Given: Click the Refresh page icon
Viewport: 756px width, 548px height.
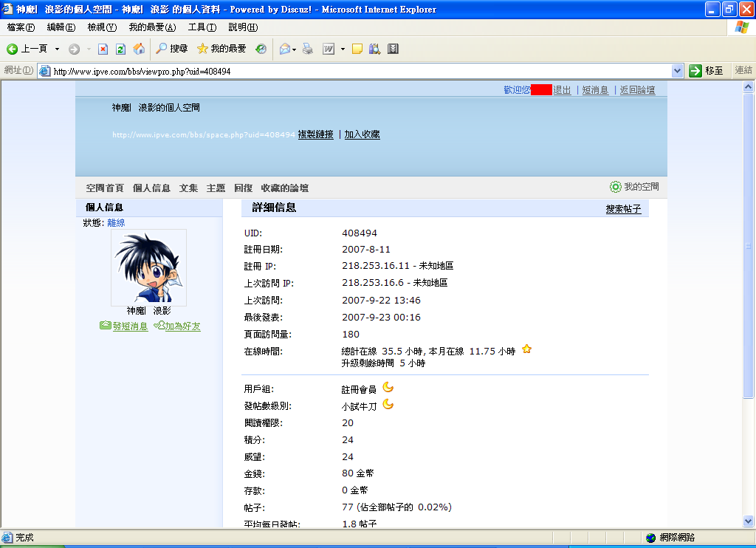Looking at the screenshot, I should pos(120,49).
